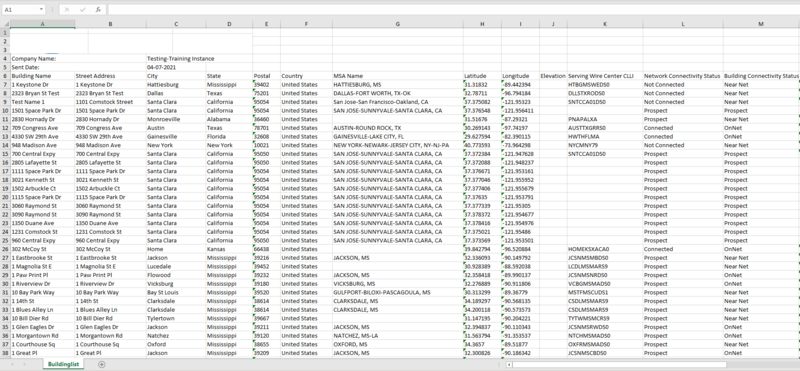Screen dimensions: 800x371
Task: Click the Insert Function fx icon
Action: (98, 10)
